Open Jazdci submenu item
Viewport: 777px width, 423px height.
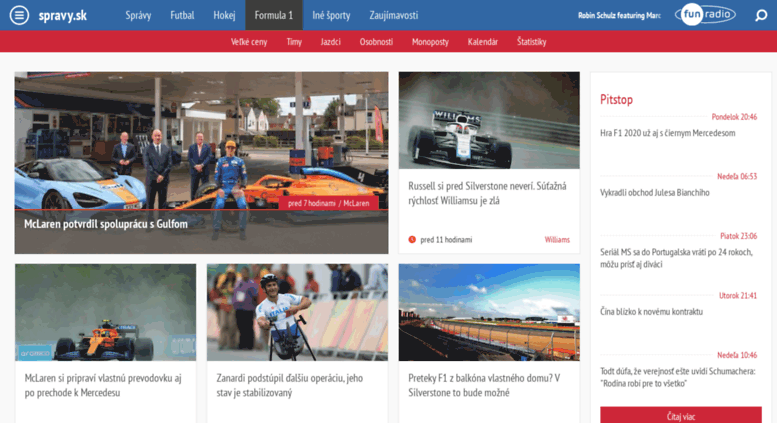tap(331, 42)
